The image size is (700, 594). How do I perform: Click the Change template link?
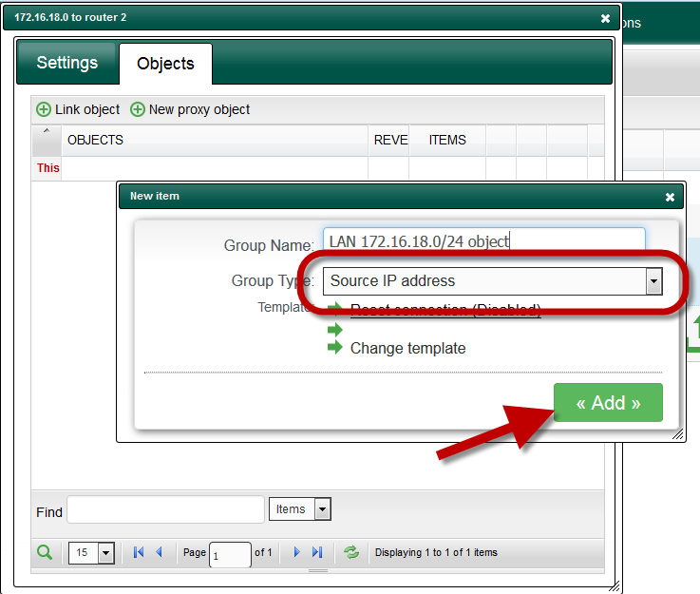click(x=407, y=349)
